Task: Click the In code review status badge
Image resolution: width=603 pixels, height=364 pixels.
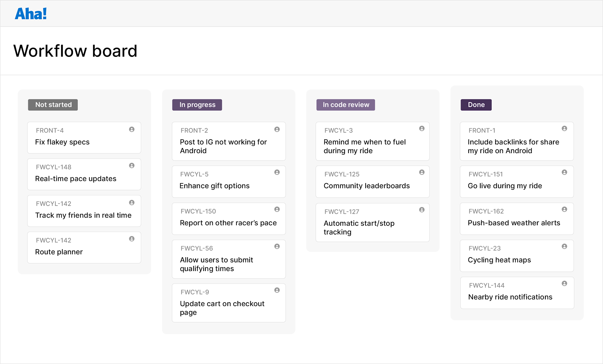Action: coord(345,105)
